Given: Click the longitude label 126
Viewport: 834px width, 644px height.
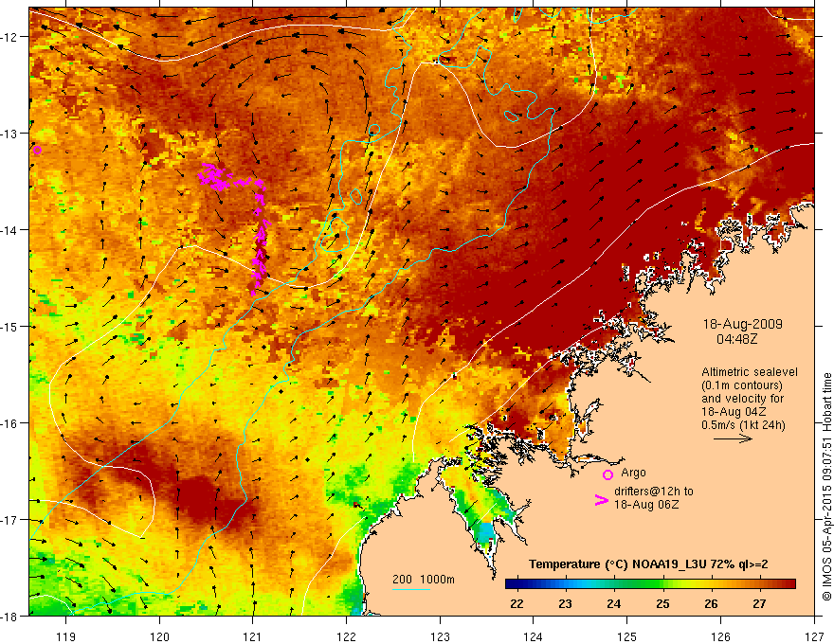Looking at the screenshot, I should pos(720,636).
